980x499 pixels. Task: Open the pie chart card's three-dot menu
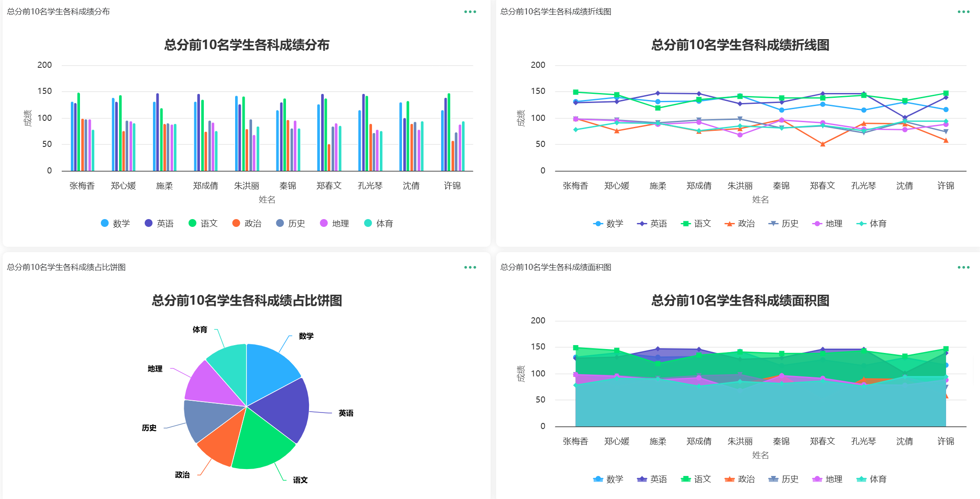[470, 267]
